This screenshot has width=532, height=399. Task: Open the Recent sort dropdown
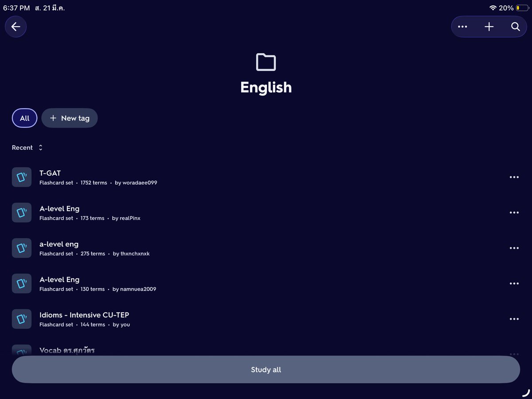27,148
